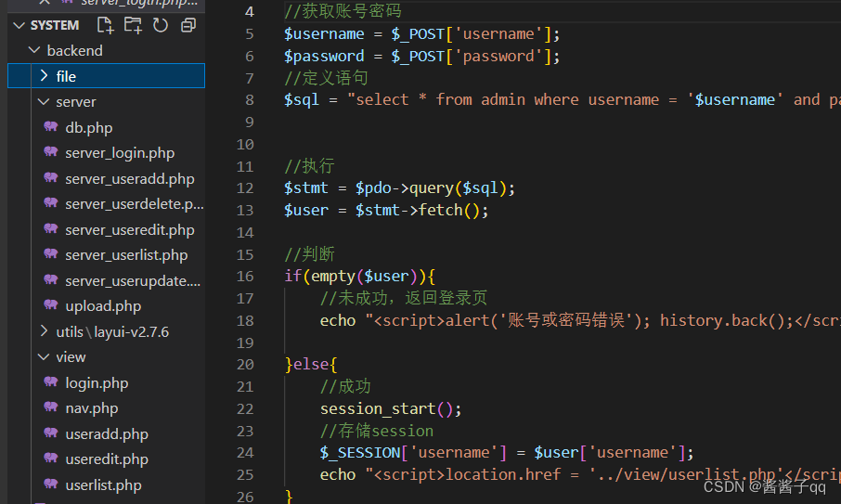Open login.php under view folder
Screen dimensions: 841x504
(97, 382)
